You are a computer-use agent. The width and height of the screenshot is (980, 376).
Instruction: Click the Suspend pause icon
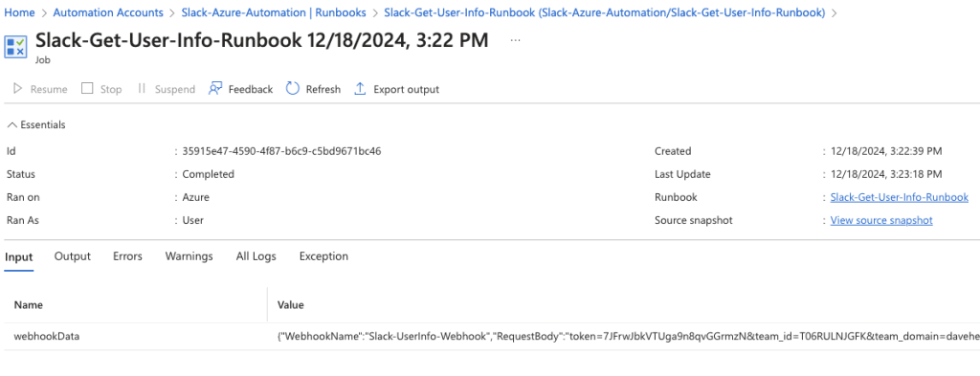tap(142, 89)
